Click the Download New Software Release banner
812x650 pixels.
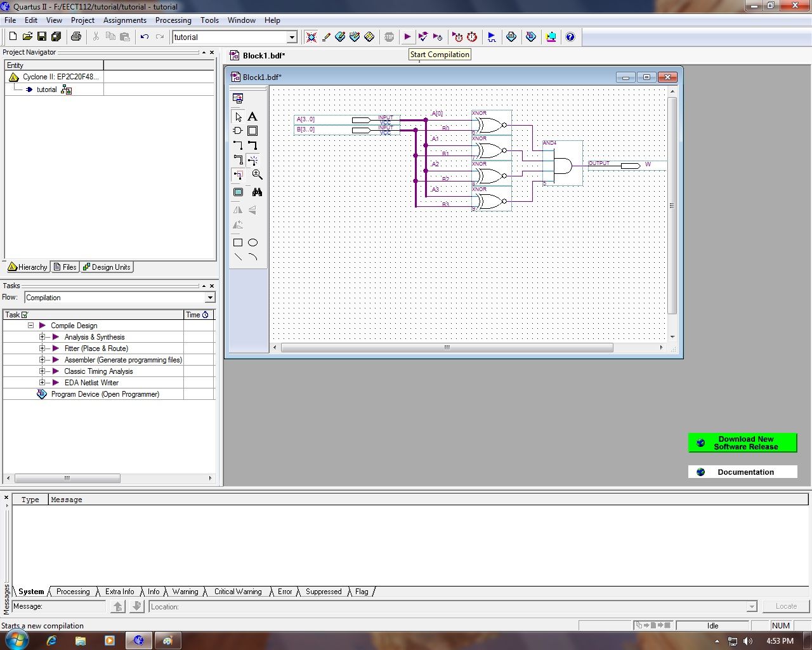coord(742,442)
